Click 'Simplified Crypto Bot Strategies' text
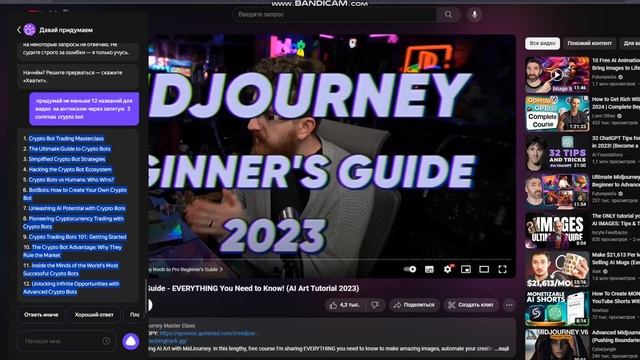The image size is (640, 360). tap(67, 159)
